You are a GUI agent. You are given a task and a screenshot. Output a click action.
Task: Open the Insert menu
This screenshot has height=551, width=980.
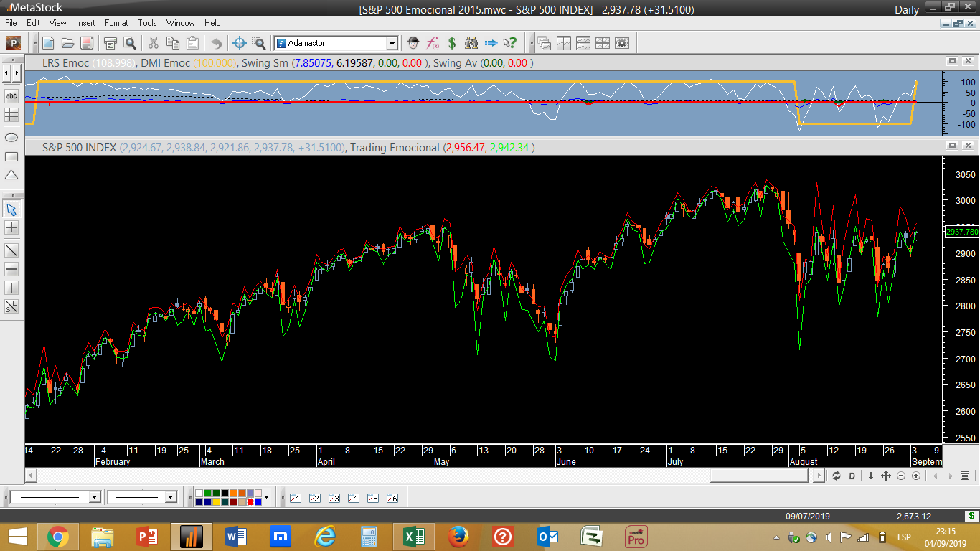pos(85,23)
